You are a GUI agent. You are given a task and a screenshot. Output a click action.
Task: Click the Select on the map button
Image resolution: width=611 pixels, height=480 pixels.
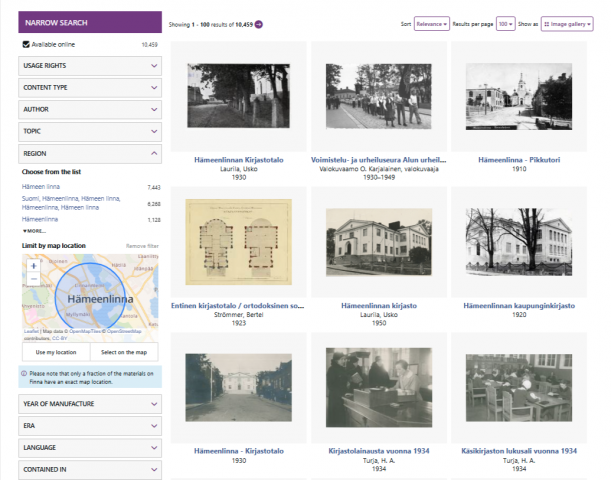click(124, 352)
